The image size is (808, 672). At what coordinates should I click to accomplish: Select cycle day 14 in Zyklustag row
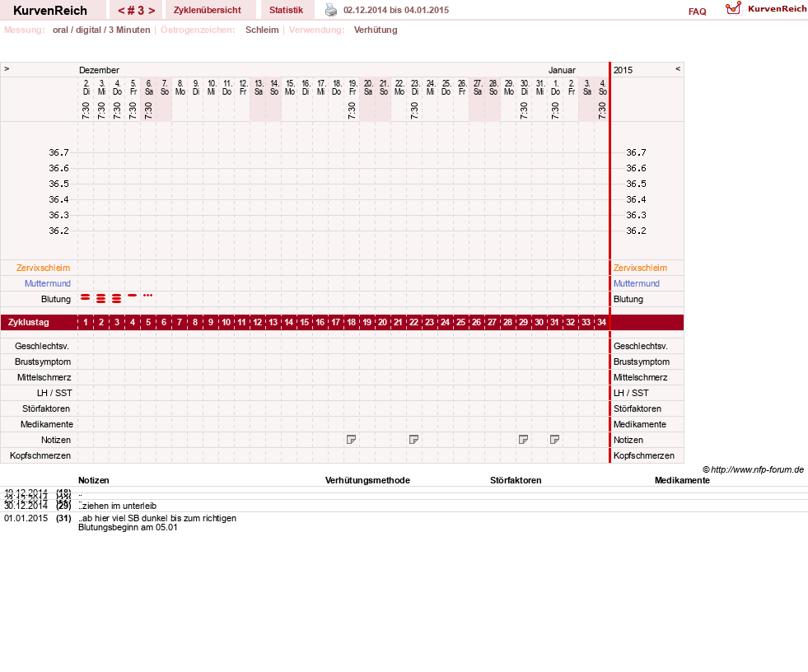(x=288, y=322)
